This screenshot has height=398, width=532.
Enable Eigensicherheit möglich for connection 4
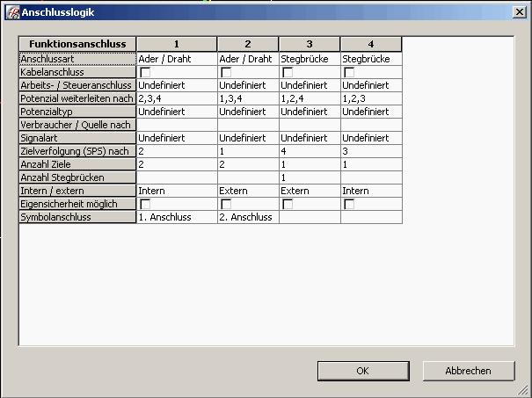tap(349, 204)
